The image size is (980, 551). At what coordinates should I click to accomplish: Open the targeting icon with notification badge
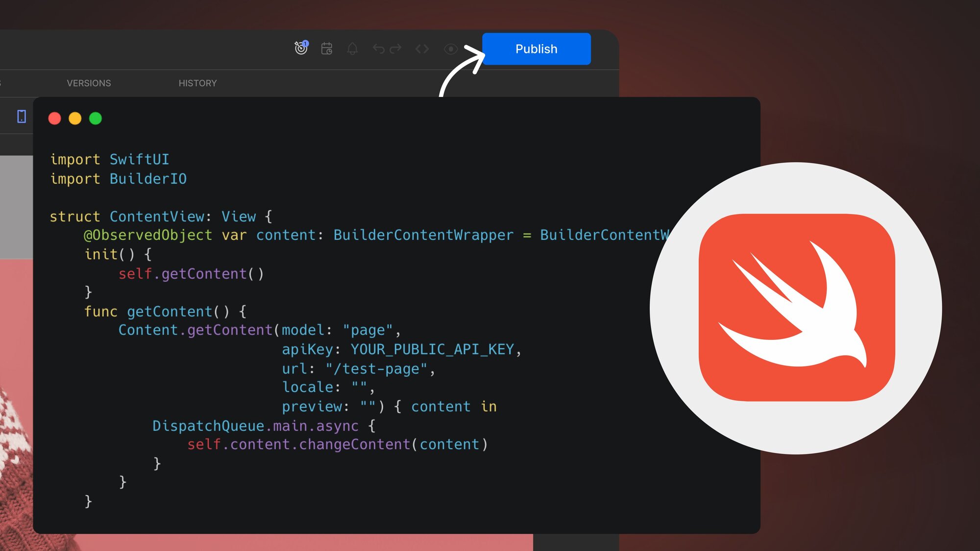click(301, 48)
